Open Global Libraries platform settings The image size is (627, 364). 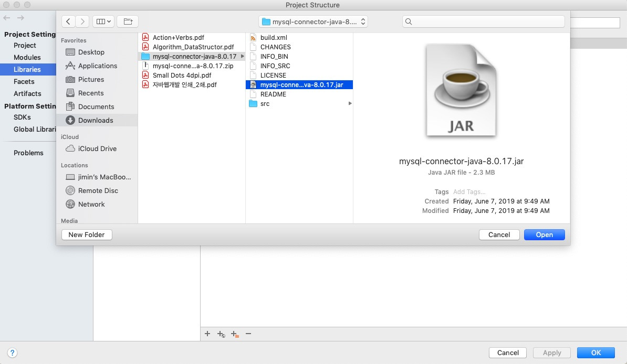coord(34,130)
